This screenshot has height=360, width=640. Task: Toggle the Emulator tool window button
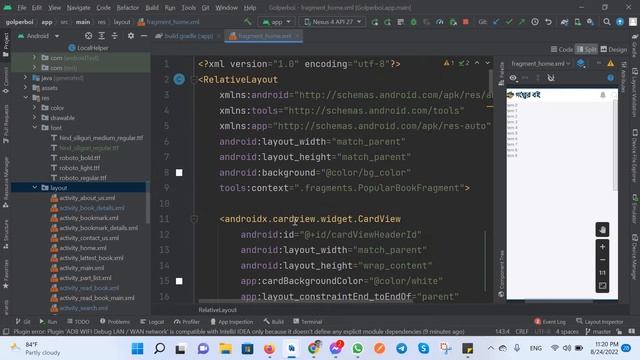(x=635, y=209)
